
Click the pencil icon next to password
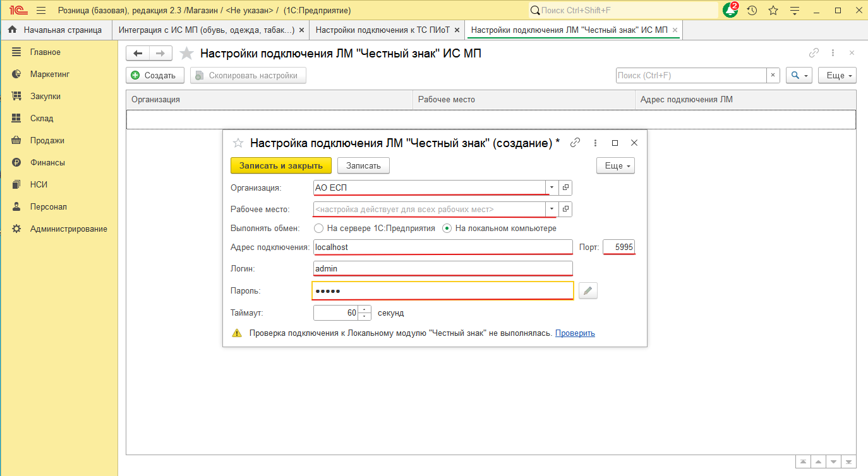click(x=588, y=290)
